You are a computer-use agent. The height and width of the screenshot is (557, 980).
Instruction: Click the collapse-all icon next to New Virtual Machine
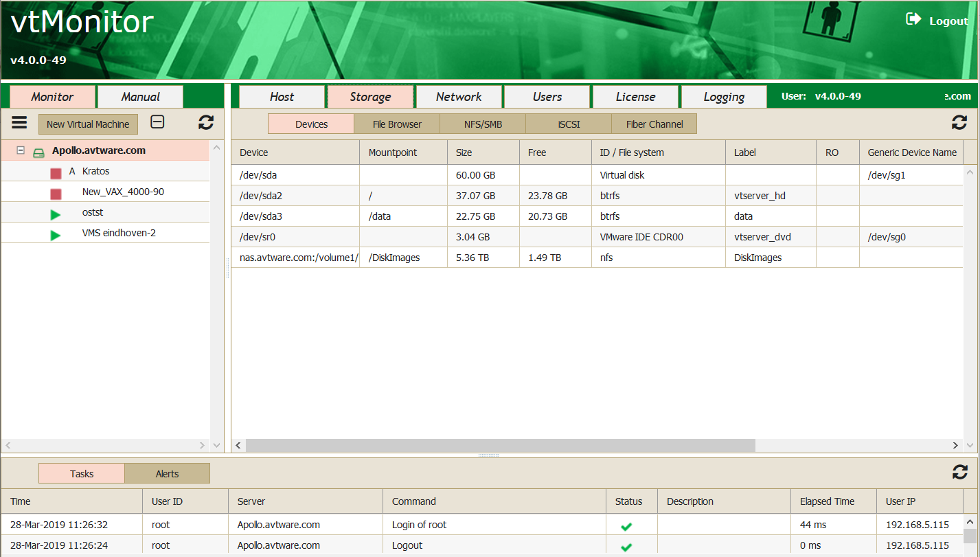point(157,122)
